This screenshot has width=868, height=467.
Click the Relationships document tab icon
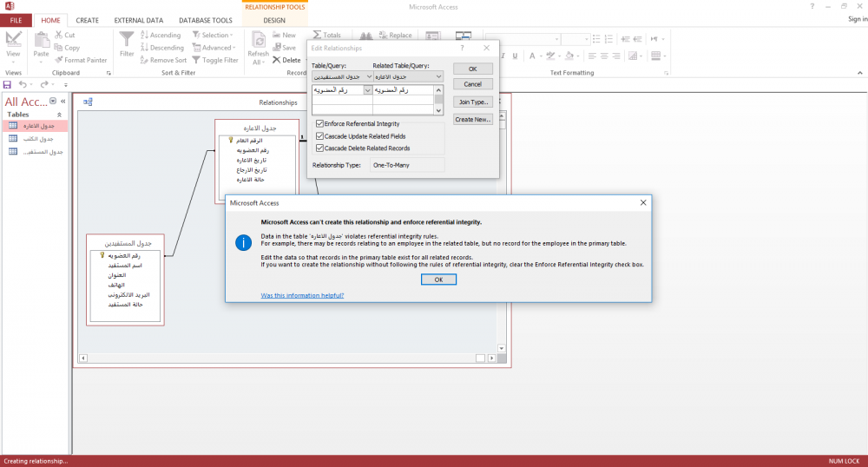(x=88, y=102)
